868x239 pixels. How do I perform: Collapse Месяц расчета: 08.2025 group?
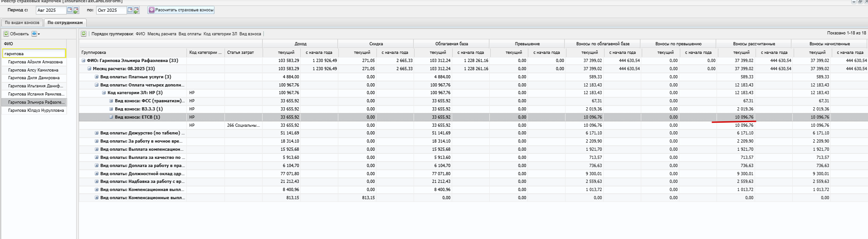89,69
